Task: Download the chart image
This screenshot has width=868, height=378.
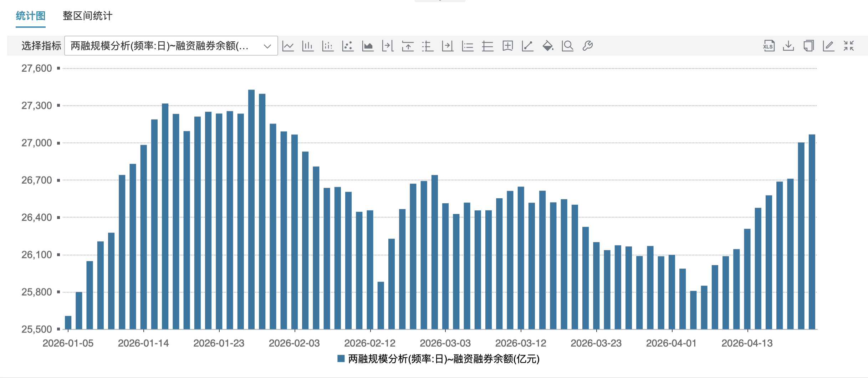Action: pos(788,46)
